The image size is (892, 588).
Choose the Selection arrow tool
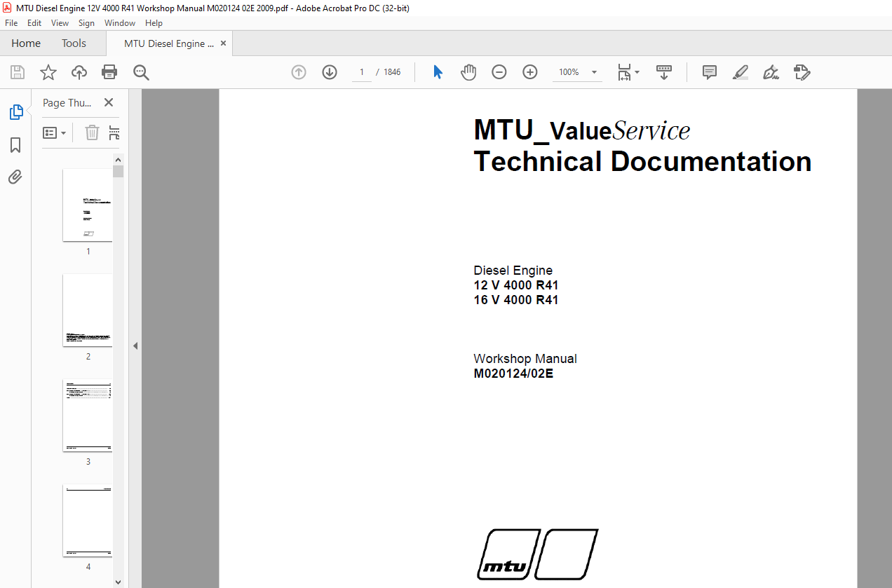click(x=438, y=72)
